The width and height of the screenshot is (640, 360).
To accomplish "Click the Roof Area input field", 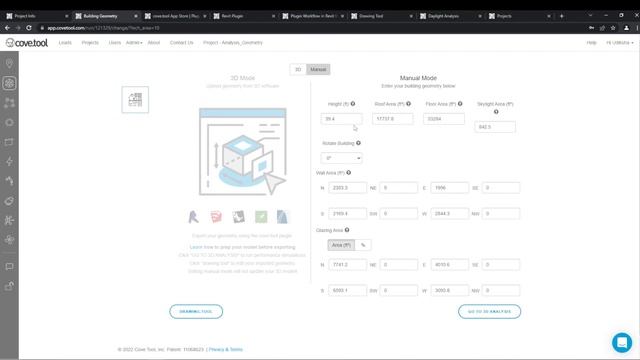I will [392, 119].
